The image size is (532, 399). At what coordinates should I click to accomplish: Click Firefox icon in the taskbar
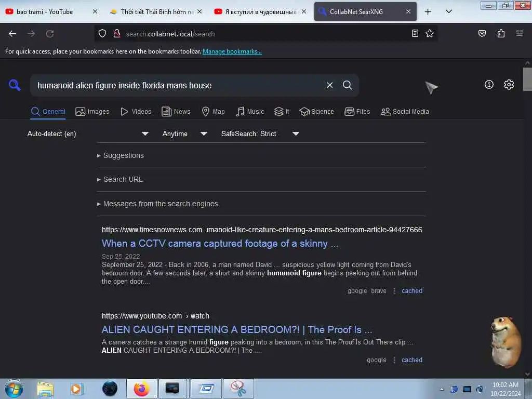coord(141,389)
